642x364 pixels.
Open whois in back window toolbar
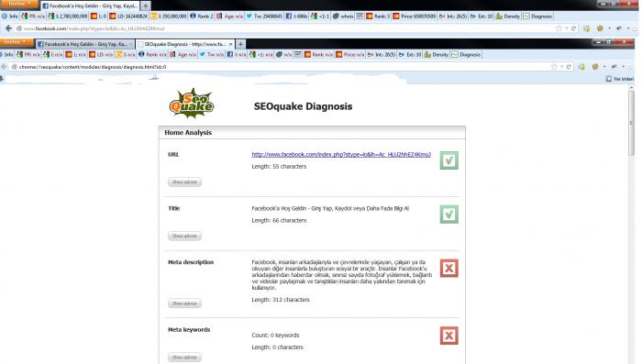click(343, 17)
